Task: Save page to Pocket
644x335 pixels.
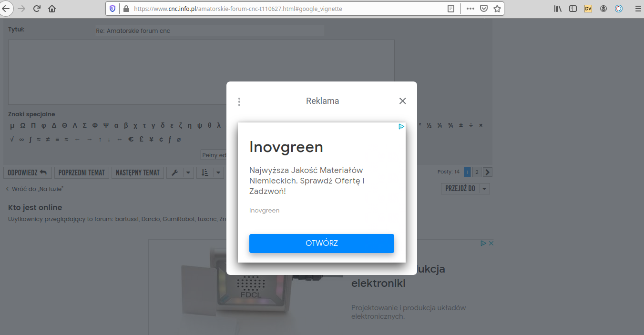Action: click(x=483, y=9)
